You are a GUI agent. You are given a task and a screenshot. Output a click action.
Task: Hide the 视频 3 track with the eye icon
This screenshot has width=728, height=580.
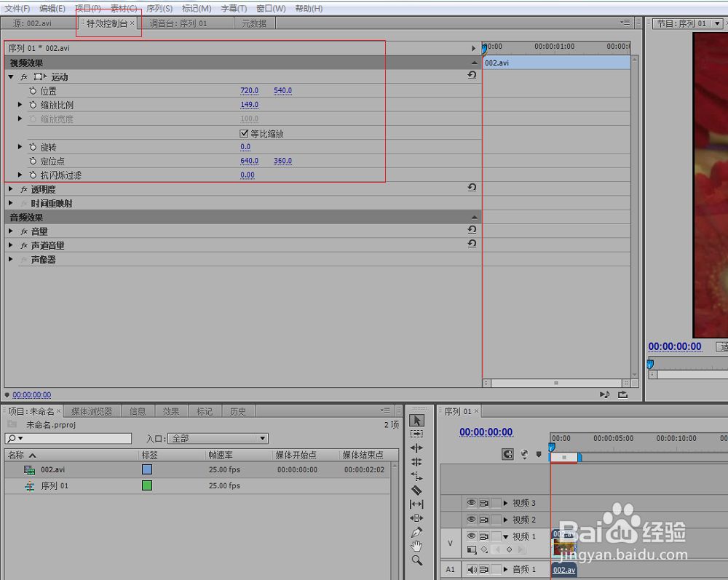[x=471, y=503]
